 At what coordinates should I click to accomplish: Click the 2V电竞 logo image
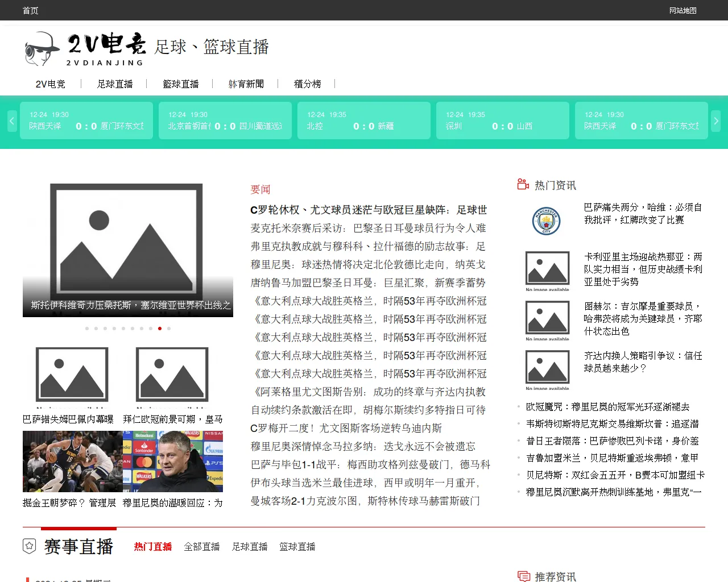85,49
